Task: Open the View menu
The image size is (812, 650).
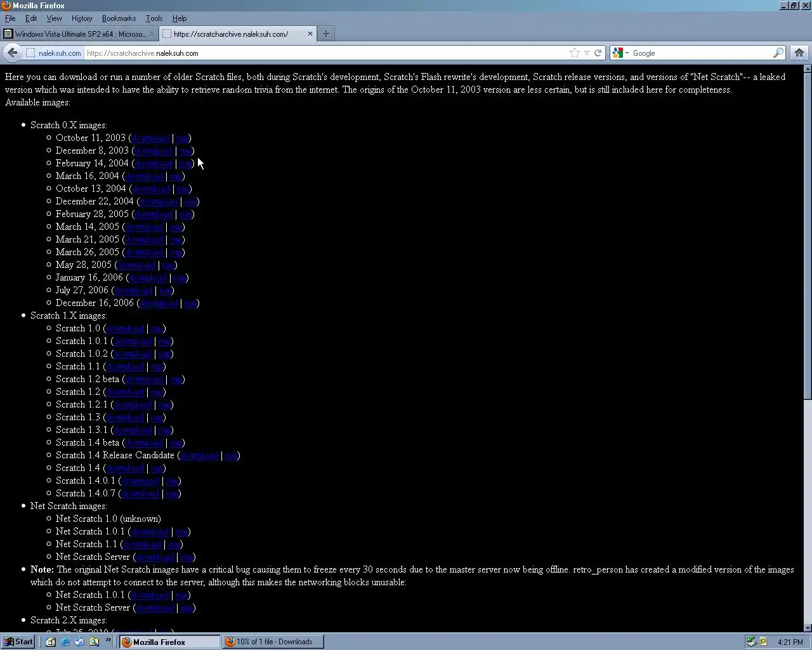Action: coord(54,18)
